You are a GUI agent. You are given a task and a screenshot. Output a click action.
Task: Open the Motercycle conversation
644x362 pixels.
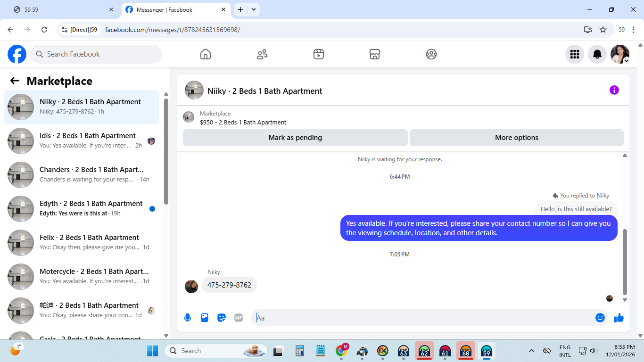pos(82,277)
